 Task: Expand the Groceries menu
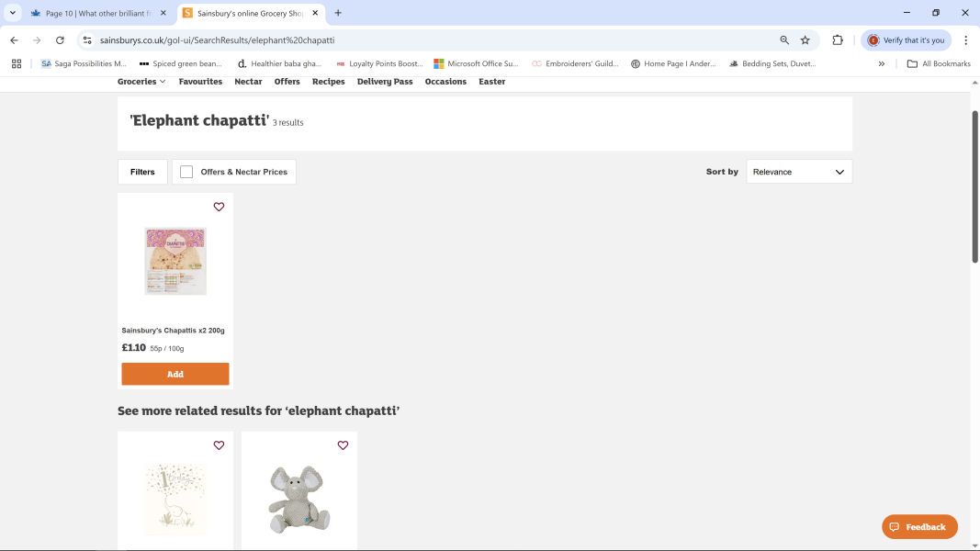point(141,82)
